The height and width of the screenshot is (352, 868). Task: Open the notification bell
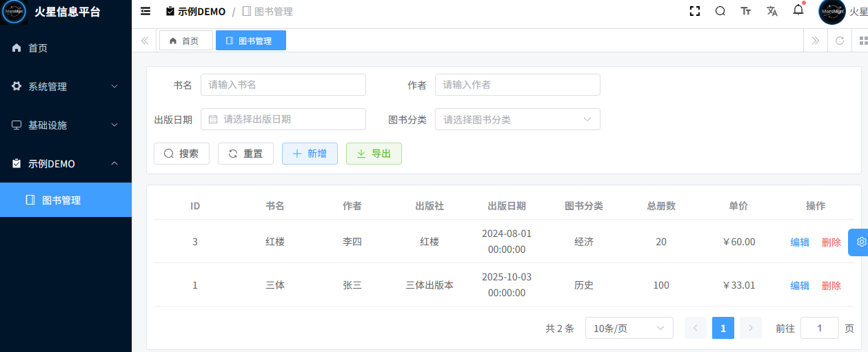pyautogui.click(x=798, y=10)
